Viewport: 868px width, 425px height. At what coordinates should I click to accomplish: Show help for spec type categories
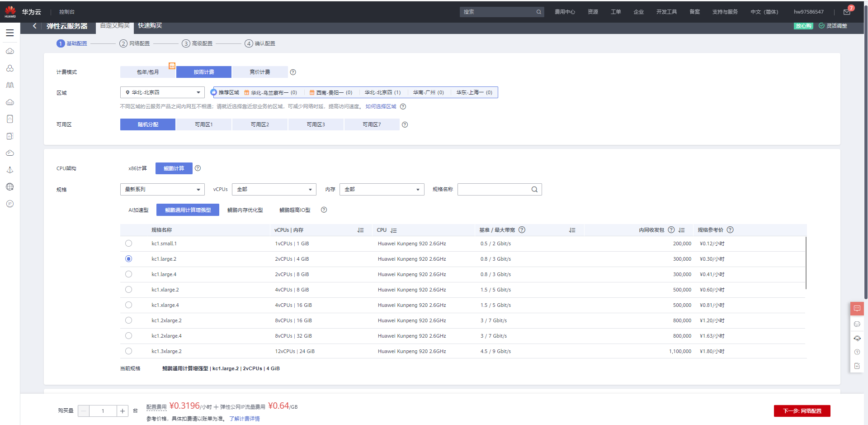(324, 210)
